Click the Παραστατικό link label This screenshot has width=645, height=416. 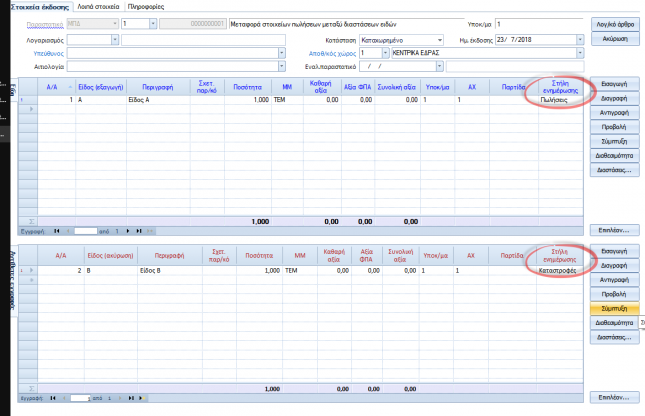45,25
